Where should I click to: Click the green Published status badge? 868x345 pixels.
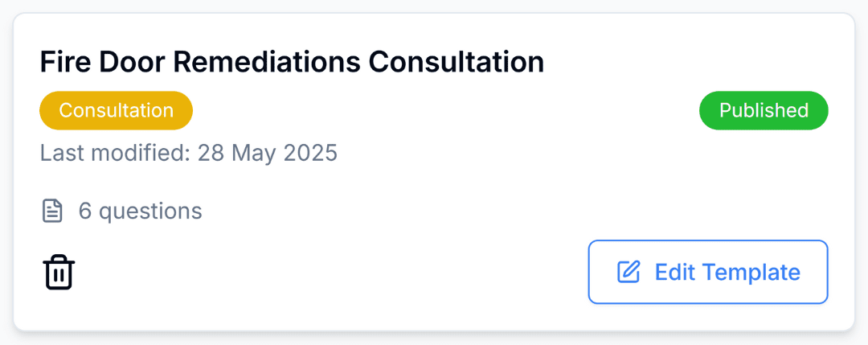pos(764,110)
